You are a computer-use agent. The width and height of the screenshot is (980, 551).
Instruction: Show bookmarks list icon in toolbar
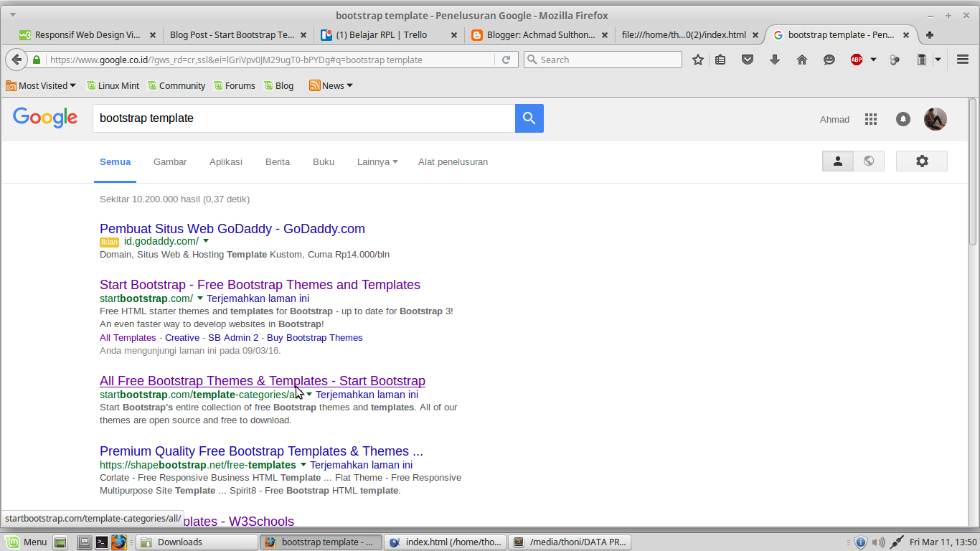[721, 60]
